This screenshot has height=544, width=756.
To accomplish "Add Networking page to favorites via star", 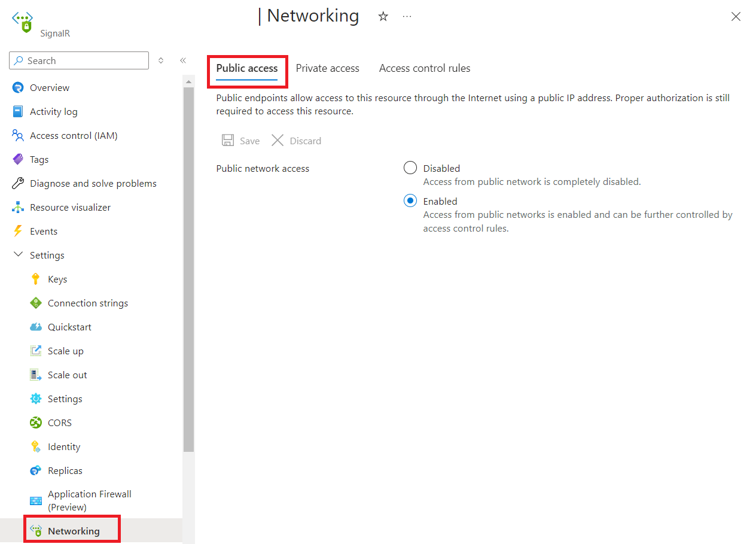I will pos(383,17).
